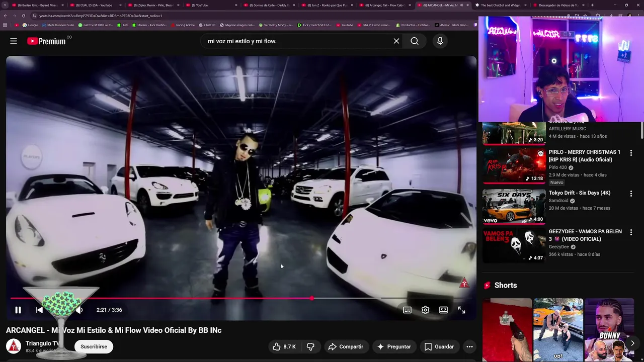Pause the video playback
The image size is (644, 362).
(x=18, y=310)
